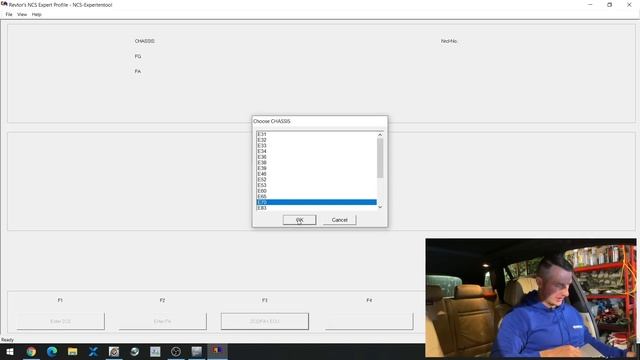The width and height of the screenshot is (640, 360).
Task: Click the active NCS Expert taskbar icon
Action: pyautogui.click(x=217, y=351)
